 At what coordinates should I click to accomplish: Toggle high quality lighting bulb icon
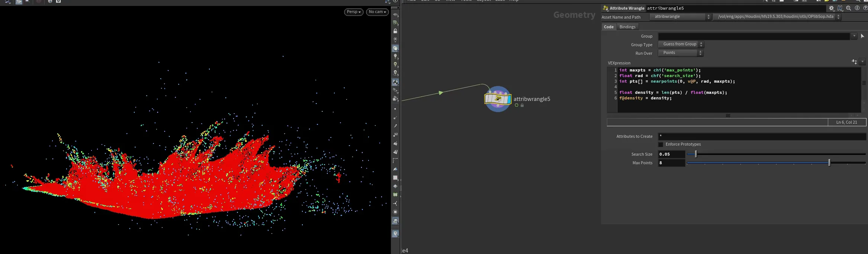[395, 64]
